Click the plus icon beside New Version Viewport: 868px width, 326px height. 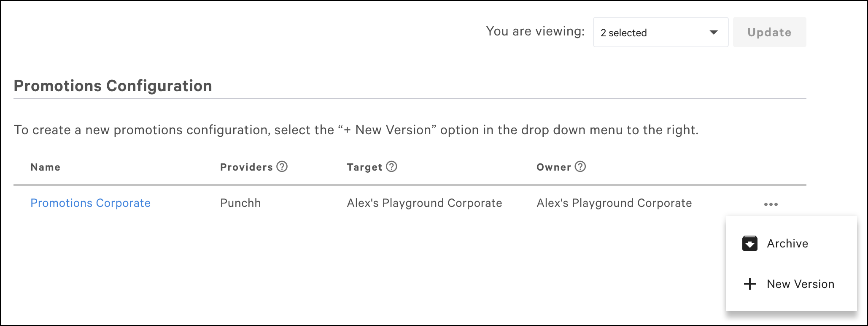pos(749,284)
